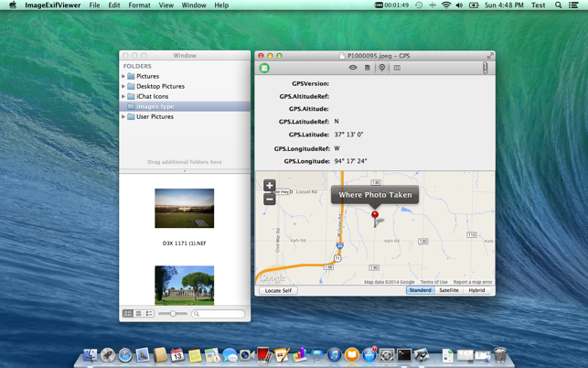Open Notification Center in menu bar

(573, 5)
